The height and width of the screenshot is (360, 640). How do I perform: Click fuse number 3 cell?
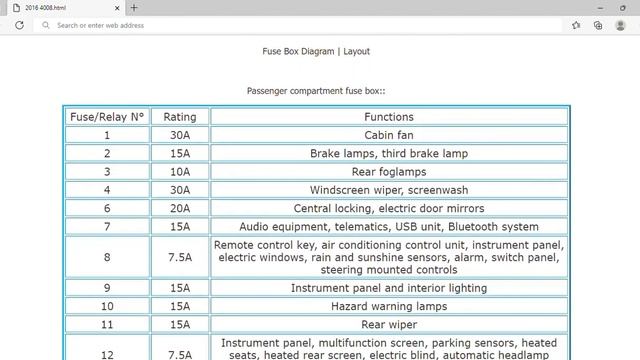pos(107,172)
